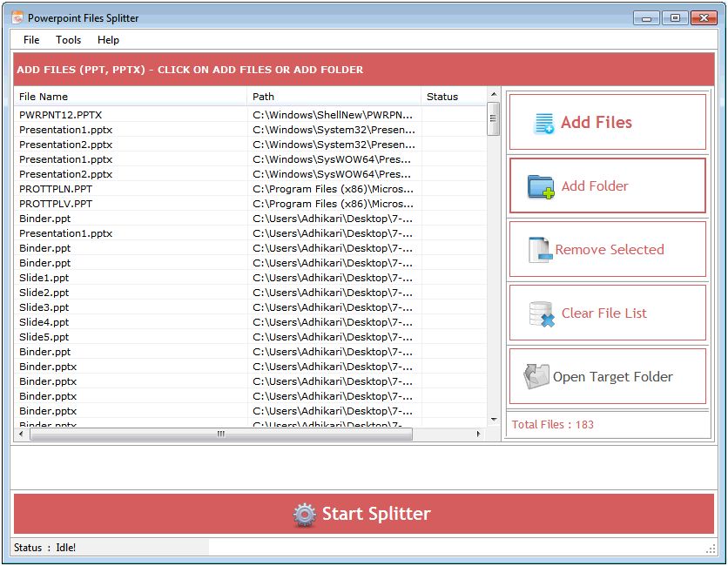This screenshot has height=566, width=728.
Task: Click the Clear File List database icon
Action: [542, 313]
